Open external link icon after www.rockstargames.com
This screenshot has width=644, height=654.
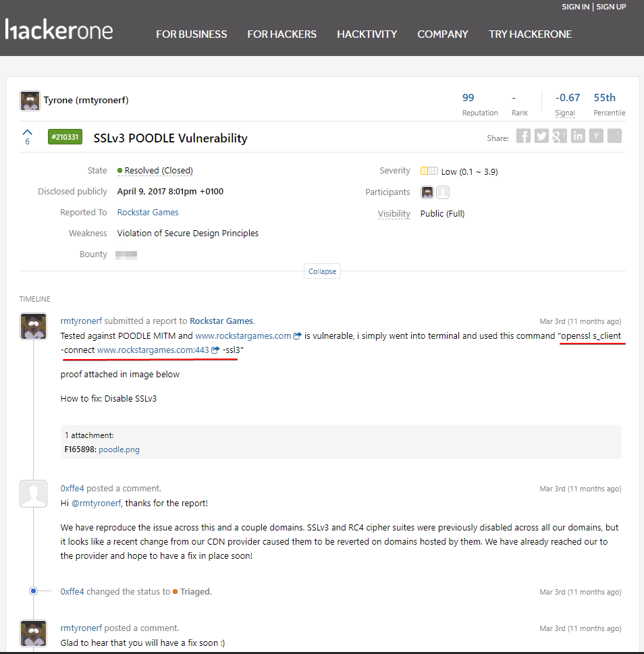(x=297, y=335)
